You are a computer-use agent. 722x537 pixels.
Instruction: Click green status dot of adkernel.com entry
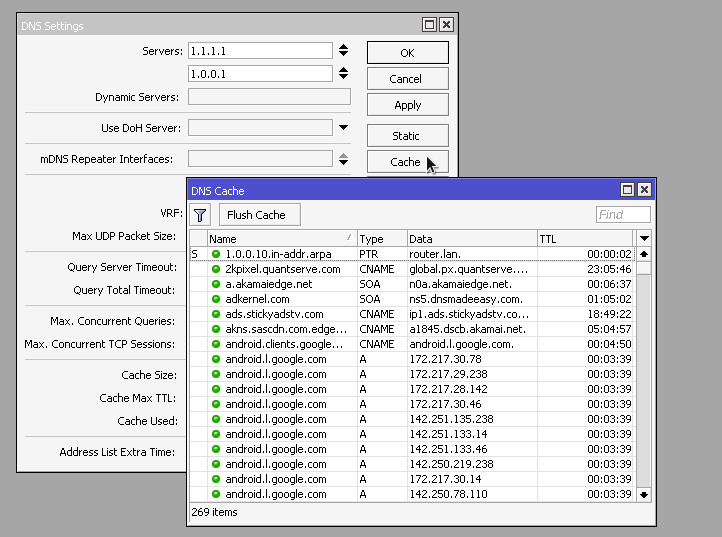215,299
